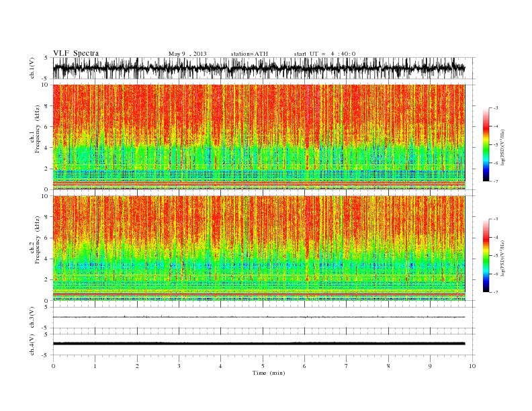The width and height of the screenshot is (532, 411).
Task: Select the lower colorbar next to ch.2 spectrogram
Action: (x=486, y=256)
